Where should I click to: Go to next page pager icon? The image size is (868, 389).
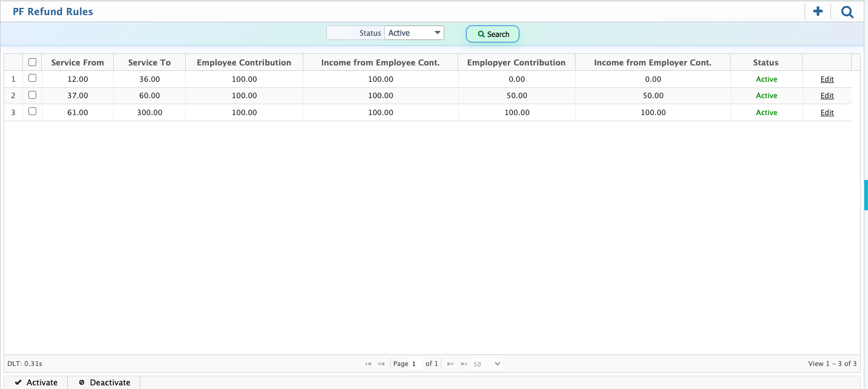[450, 364]
